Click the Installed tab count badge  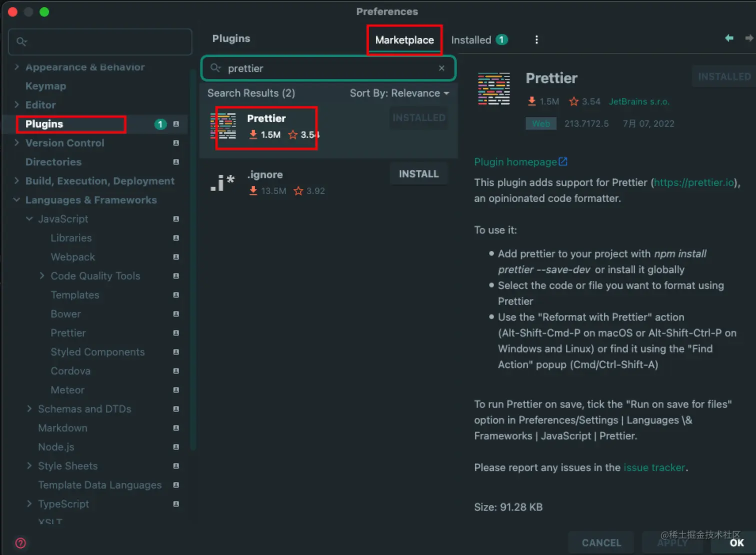pyautogui.click(x=501, y=40)
